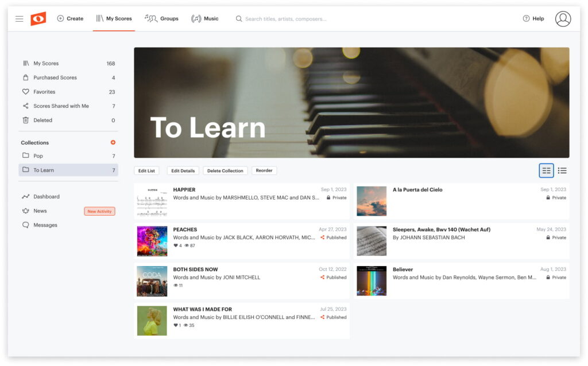This screenshot has height=366, width=588.
Task: Open the account menu from the avatar
Action: tap(563, 18)
